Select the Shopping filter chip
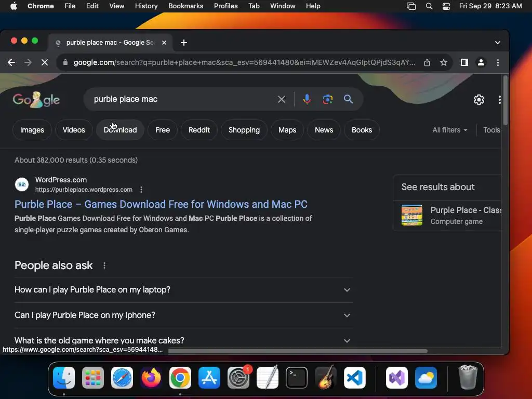The height and width of the screenshot is (399, 532). [244, 130]
